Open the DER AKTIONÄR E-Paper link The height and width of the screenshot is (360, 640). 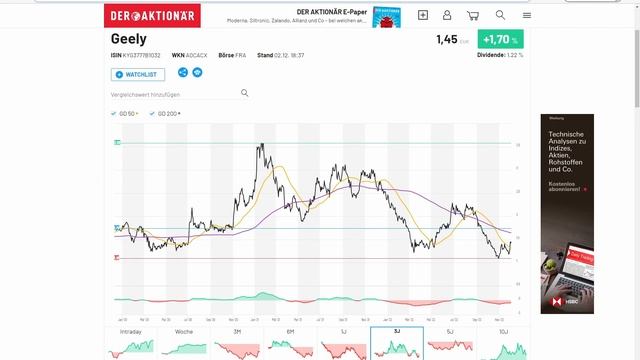point(331,12)
